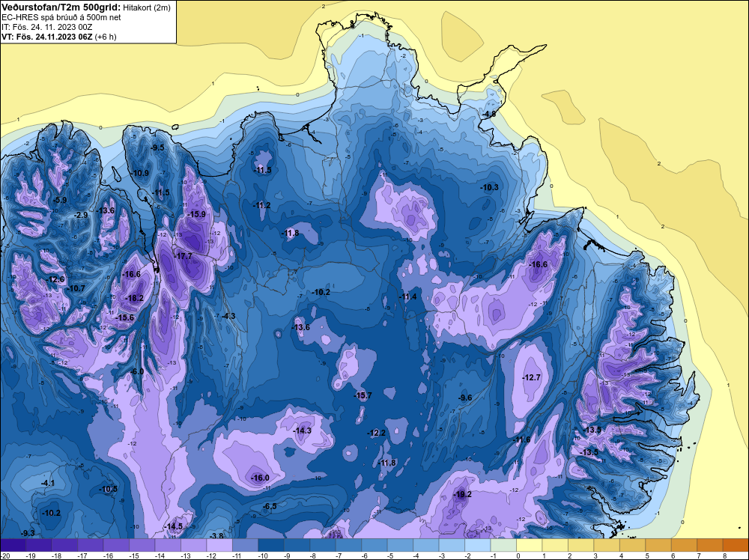Select legend swatch between -20 and -19

13,545
